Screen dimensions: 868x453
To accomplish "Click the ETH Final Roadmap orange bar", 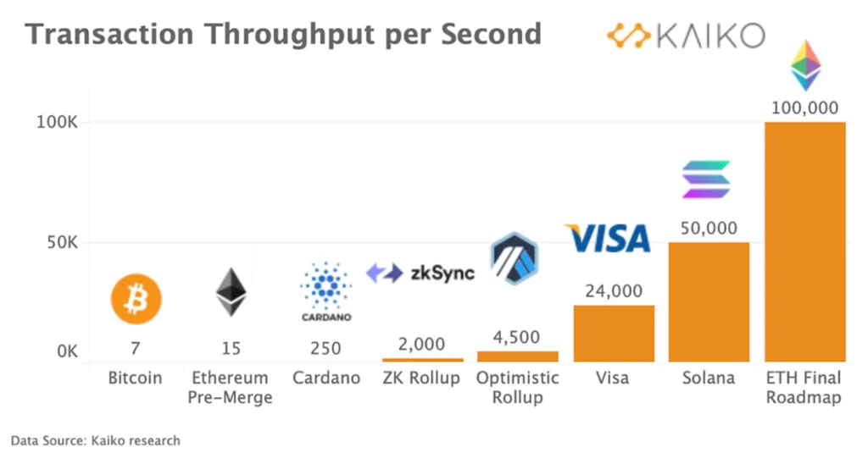I will 805,242.
